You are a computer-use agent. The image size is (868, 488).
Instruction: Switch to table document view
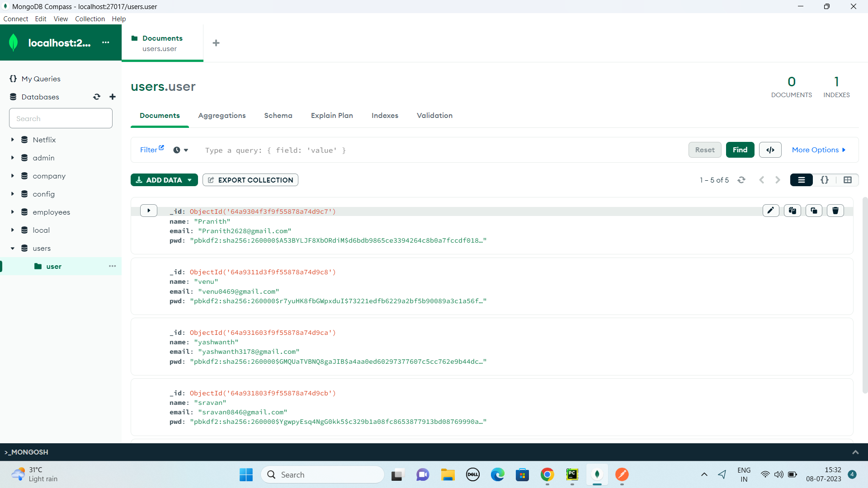(x=848, y=180)
